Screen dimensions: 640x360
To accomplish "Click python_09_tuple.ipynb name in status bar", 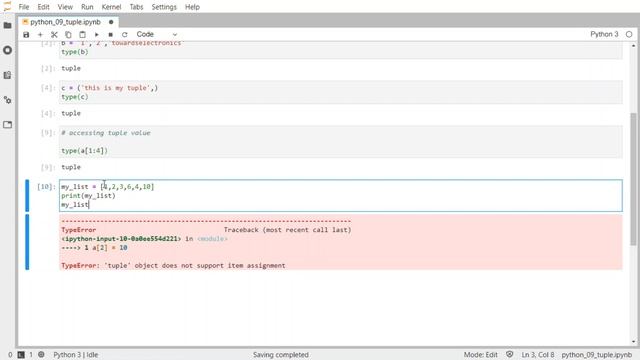I will point(596,355).
